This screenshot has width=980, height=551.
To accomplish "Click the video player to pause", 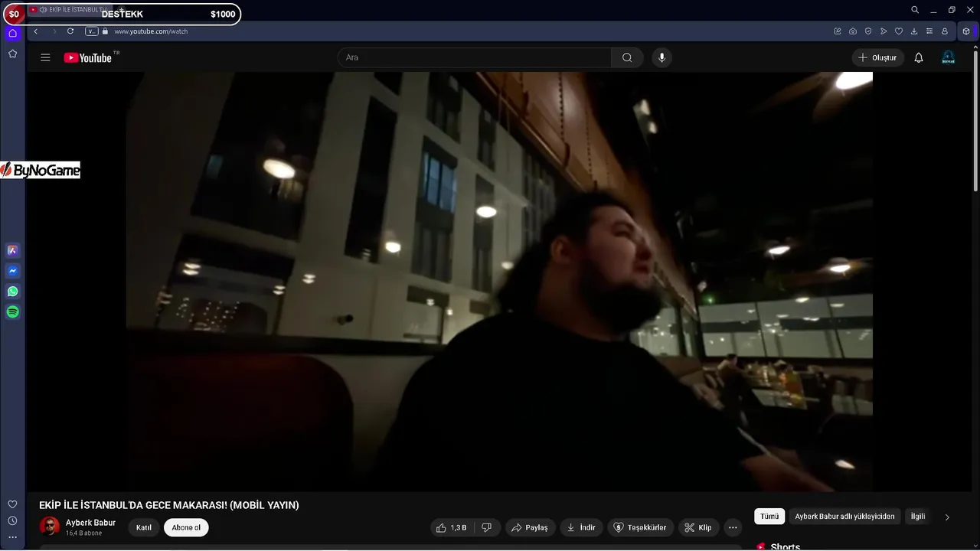I will [499, 282].
